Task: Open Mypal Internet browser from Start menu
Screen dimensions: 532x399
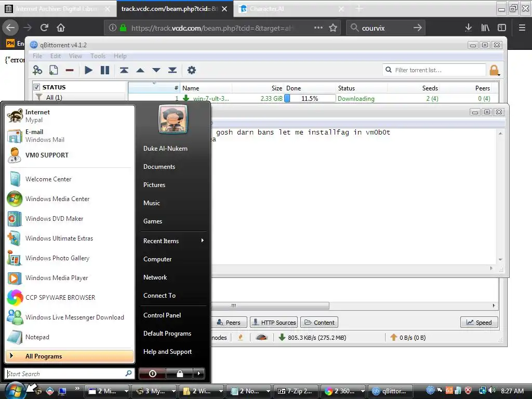Action: pos(69,116)
